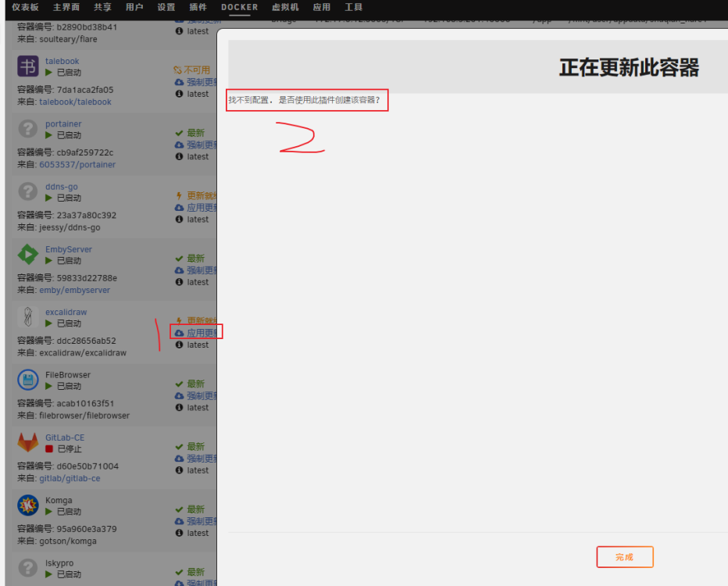
Task: Click the ddns-go update-ready lightning icon
Action: 179,195
